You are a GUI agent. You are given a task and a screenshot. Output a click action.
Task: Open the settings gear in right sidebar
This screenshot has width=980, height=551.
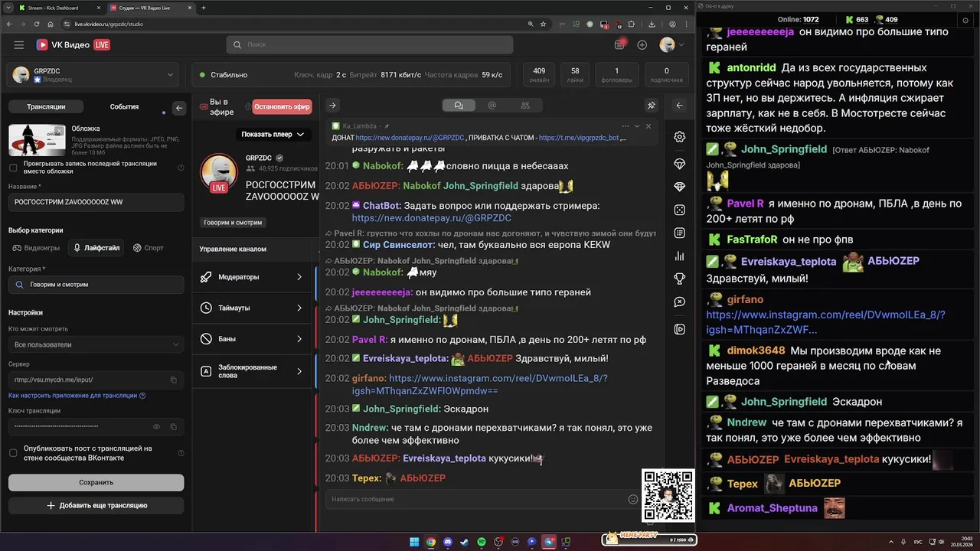click(x=679, y=137)
